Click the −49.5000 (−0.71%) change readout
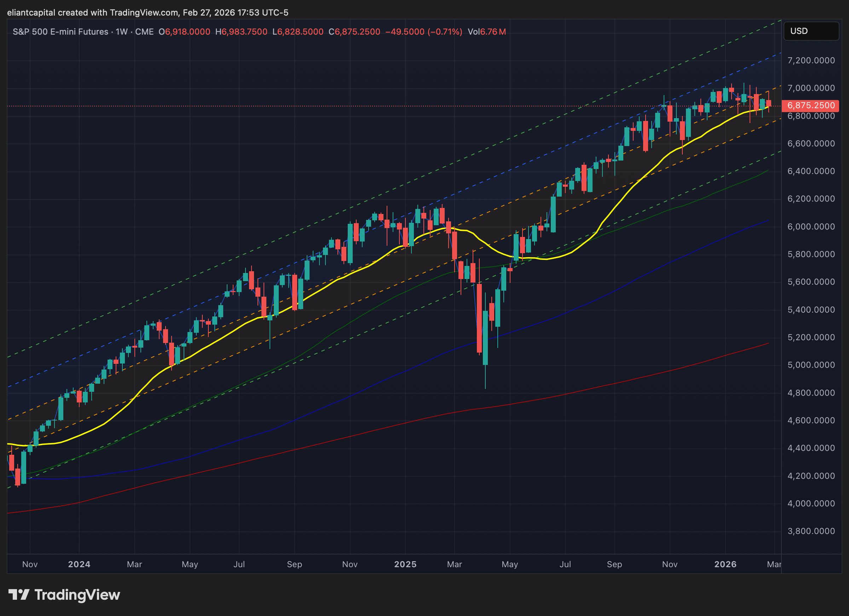 423,32
